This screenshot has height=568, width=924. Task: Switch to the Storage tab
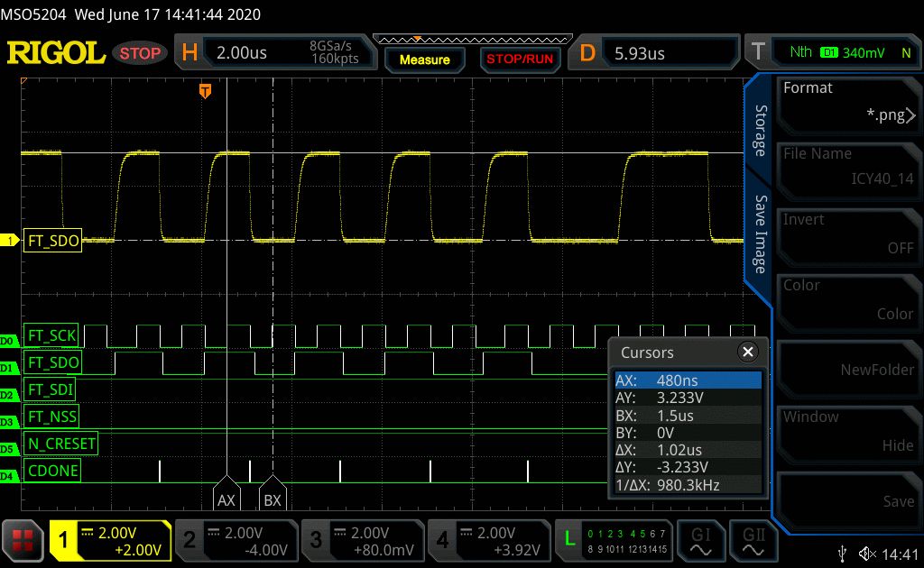[760, 131]
